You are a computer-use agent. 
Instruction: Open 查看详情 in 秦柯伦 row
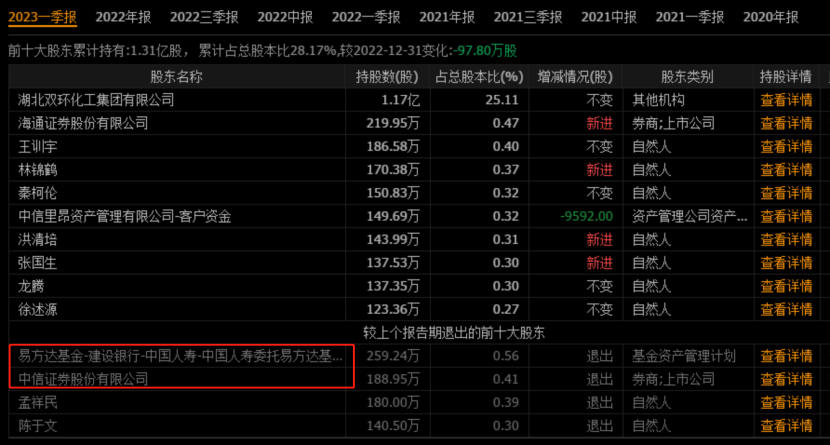(786, 193)
